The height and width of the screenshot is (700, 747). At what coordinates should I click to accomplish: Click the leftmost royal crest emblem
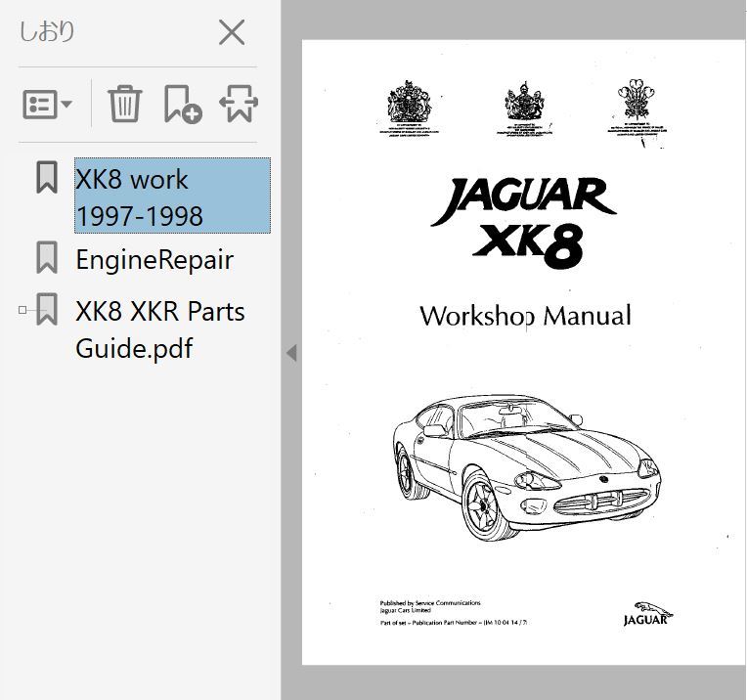pos(409,104)
